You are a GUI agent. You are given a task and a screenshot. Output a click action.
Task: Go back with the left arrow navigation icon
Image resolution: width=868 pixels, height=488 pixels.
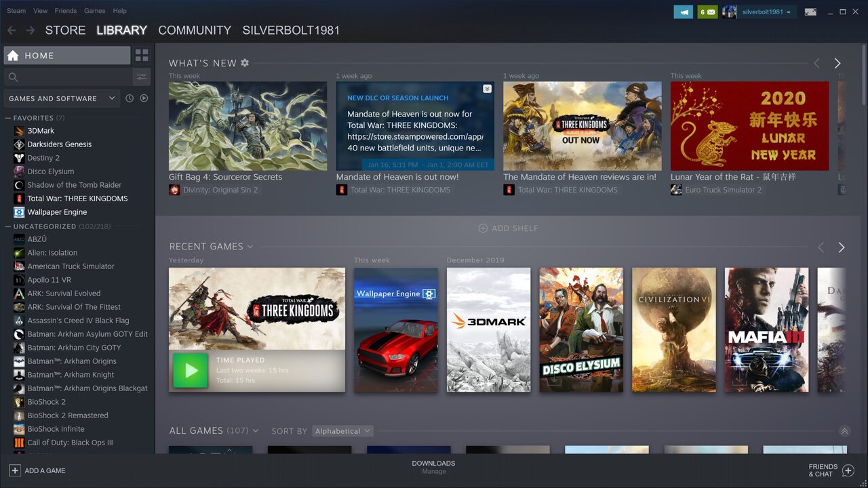(12, 30)
